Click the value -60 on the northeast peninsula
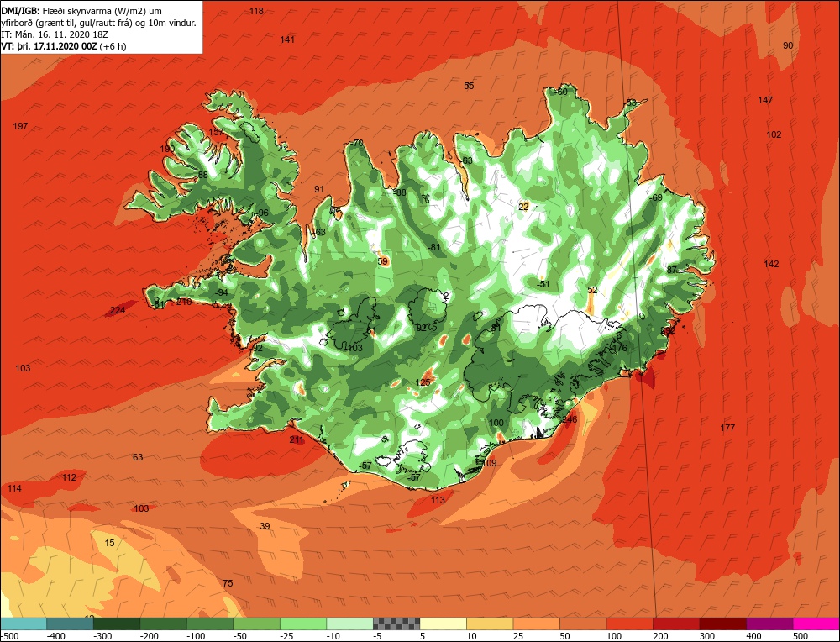 pyautogui.click(x=560, y=92)
